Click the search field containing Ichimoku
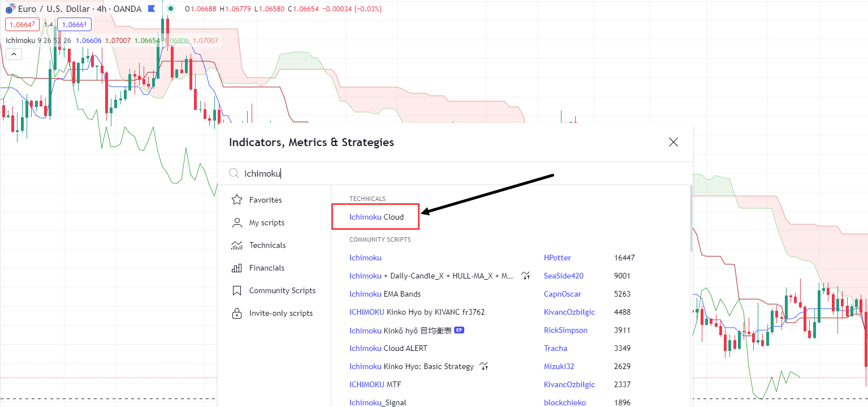The height and width of the screenshot is (407, 868). (x=455, y=174)
